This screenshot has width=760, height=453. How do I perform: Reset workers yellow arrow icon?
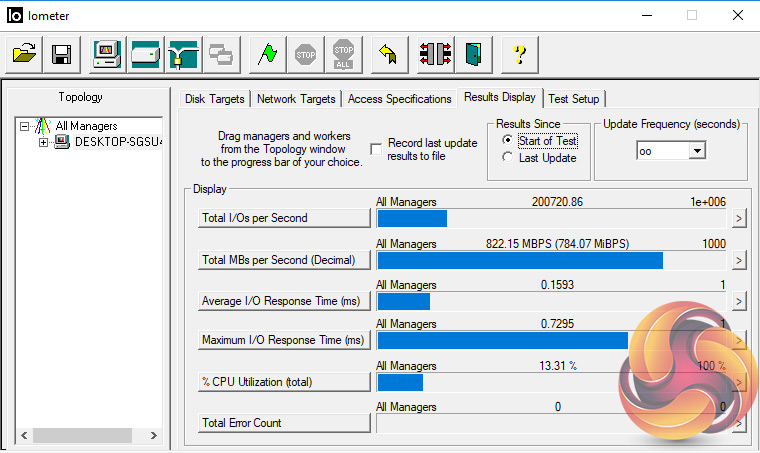point(389,54)
